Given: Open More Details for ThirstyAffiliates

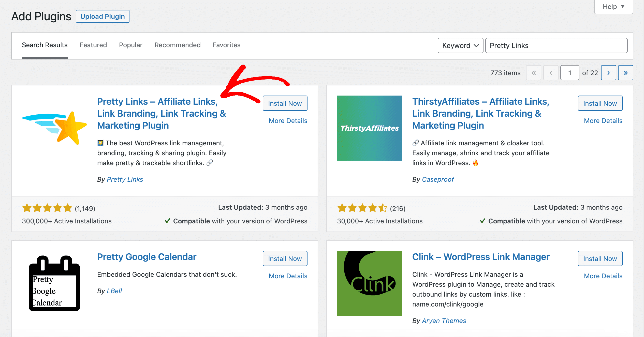Looking at the screenshot, I should click(603, 121).
